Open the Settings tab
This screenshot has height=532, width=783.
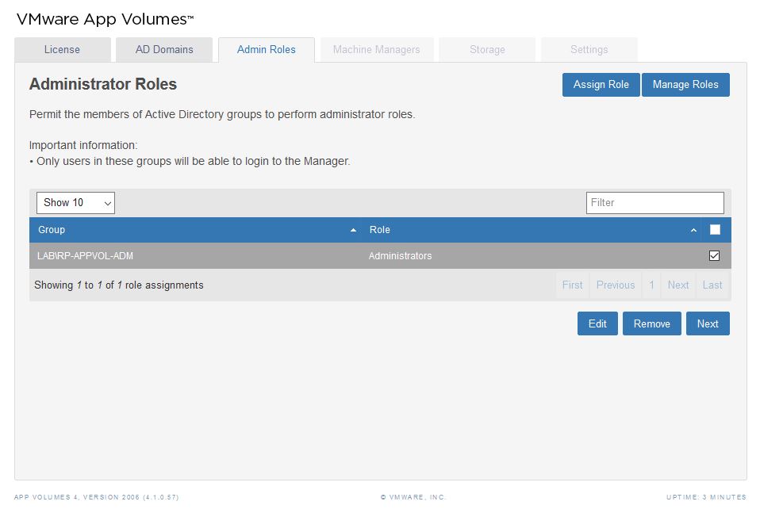589,50
